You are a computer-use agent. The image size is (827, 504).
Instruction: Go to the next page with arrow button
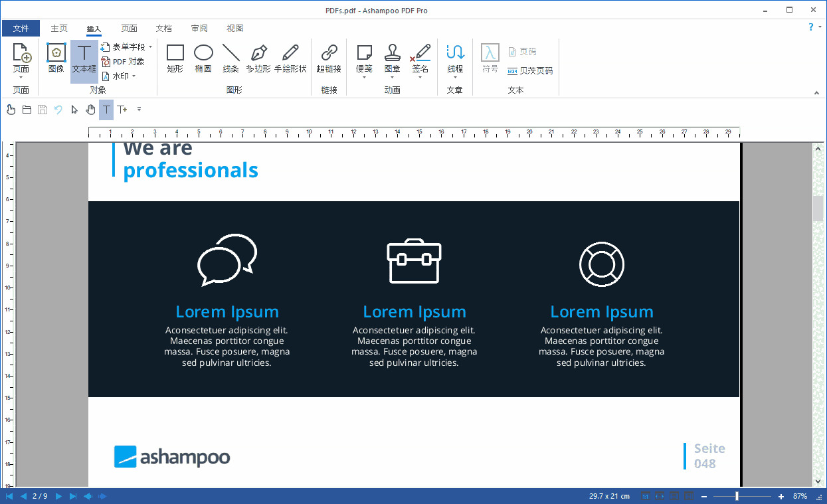57,495
